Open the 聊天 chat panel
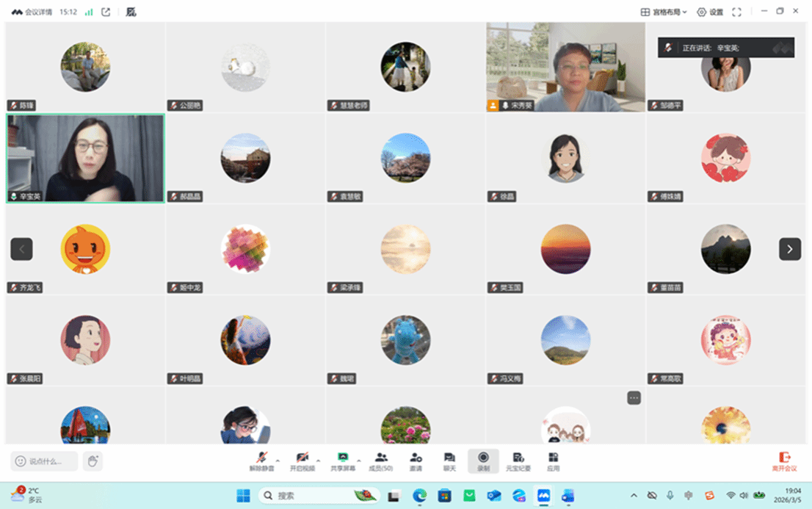 (x=449, y=461)
